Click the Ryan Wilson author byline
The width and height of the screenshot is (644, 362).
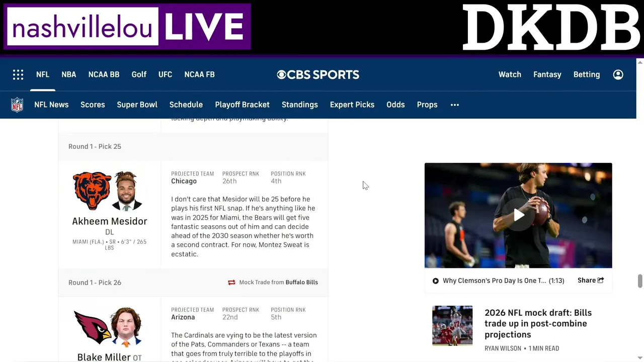(503, 348)
